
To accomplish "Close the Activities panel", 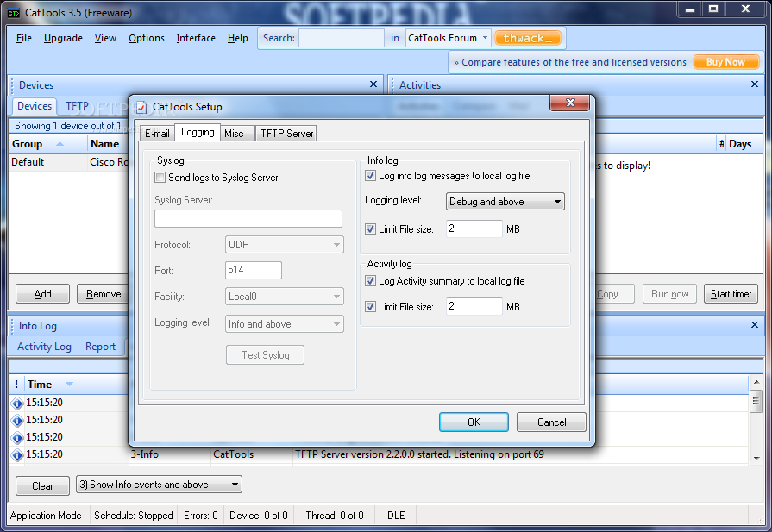I will click(754, 84).
